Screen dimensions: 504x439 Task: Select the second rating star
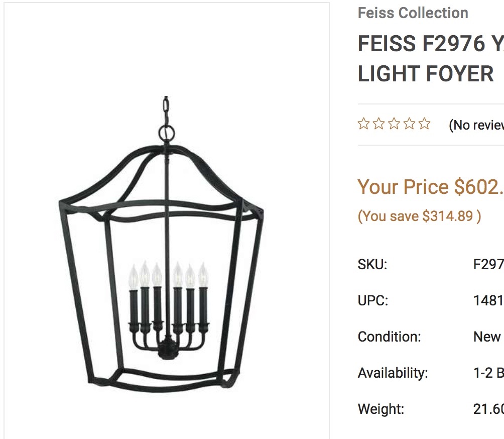[x=379, y=124]
